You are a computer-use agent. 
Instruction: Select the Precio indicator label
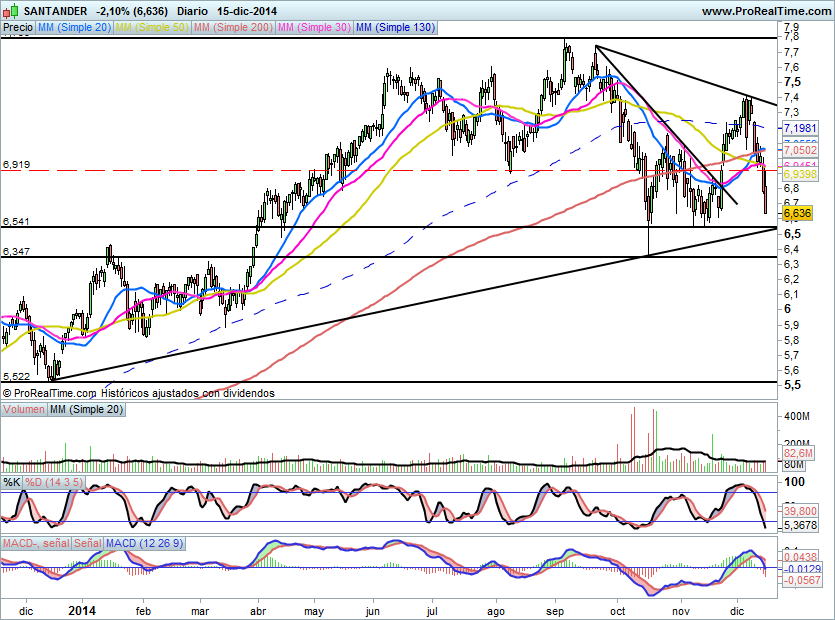click(x=18, y=27)
